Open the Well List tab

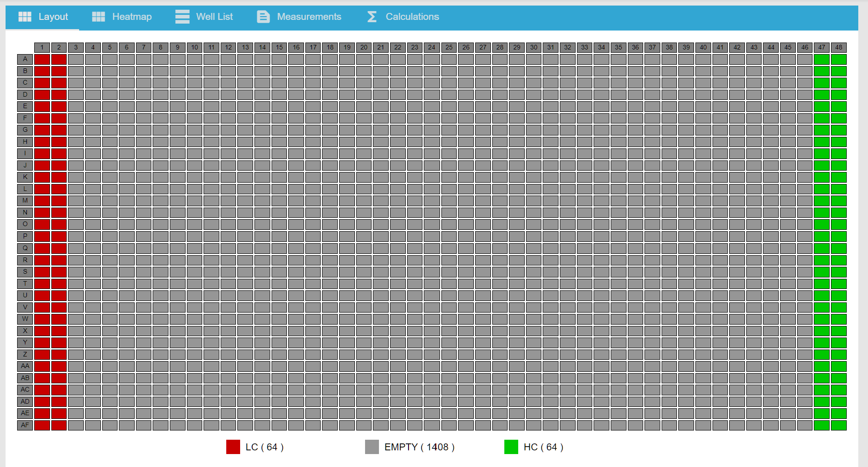point(214,17)
